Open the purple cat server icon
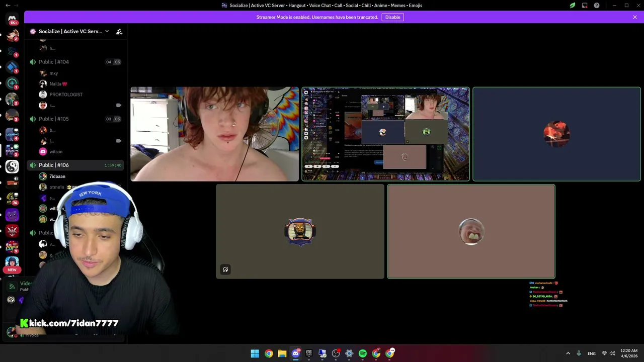 coord(12,215)
